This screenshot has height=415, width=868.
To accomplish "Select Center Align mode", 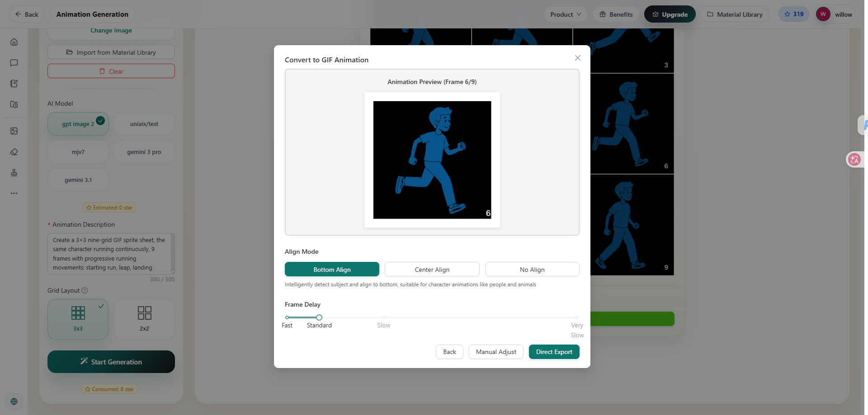I will (432, 269).
